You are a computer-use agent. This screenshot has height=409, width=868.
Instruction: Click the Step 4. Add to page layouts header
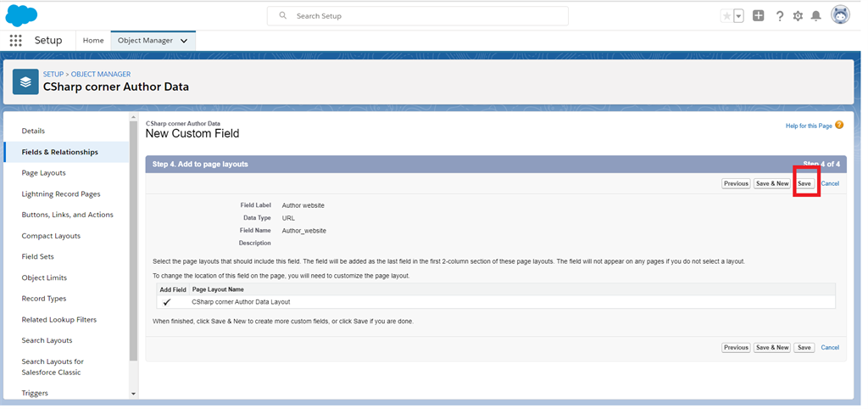pos(200,165)
